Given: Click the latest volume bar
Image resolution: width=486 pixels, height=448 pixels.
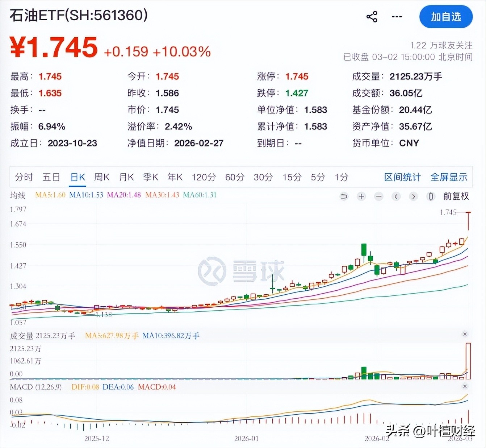Looking at the screenshot, I should [468, 361].
